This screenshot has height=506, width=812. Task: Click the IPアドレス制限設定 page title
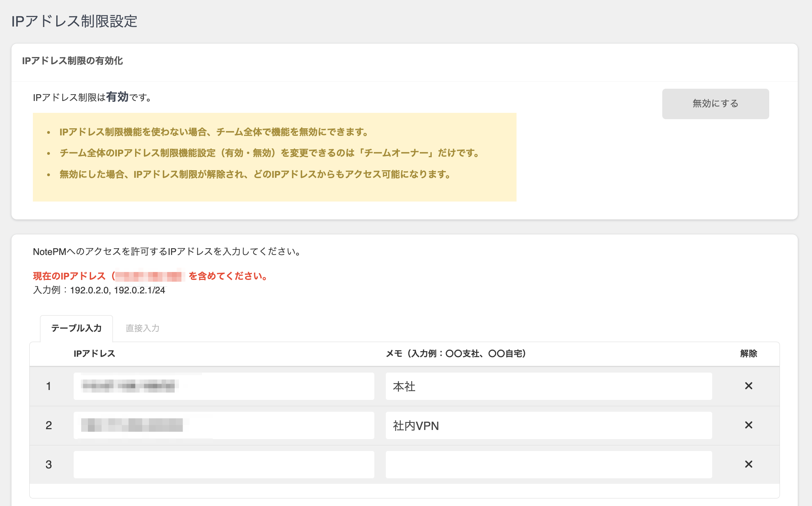point(74,21)
